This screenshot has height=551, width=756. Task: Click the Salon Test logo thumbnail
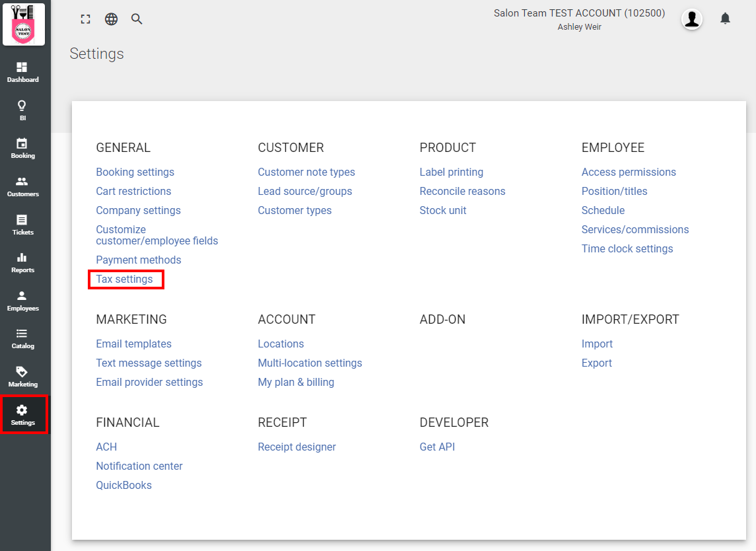coord(24,24)
